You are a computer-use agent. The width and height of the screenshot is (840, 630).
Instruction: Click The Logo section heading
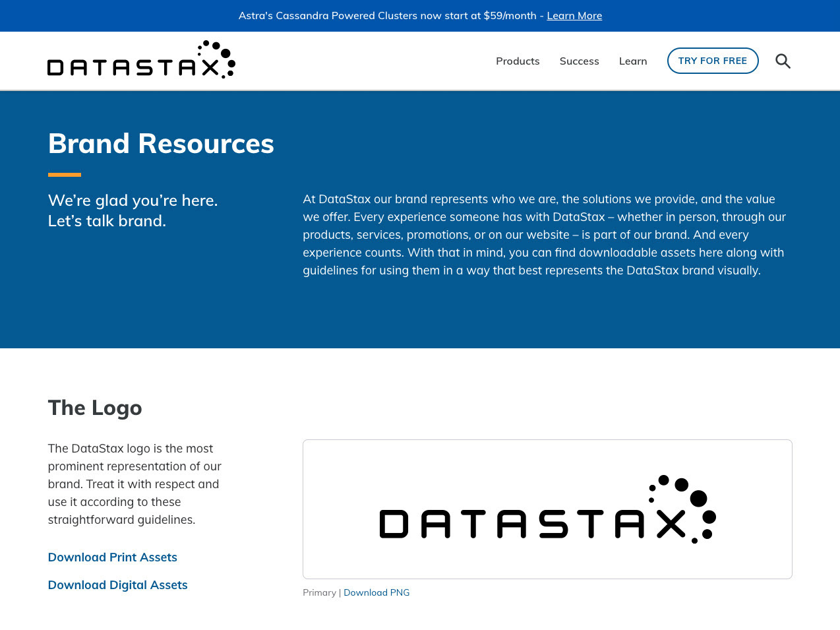point(95,408)
